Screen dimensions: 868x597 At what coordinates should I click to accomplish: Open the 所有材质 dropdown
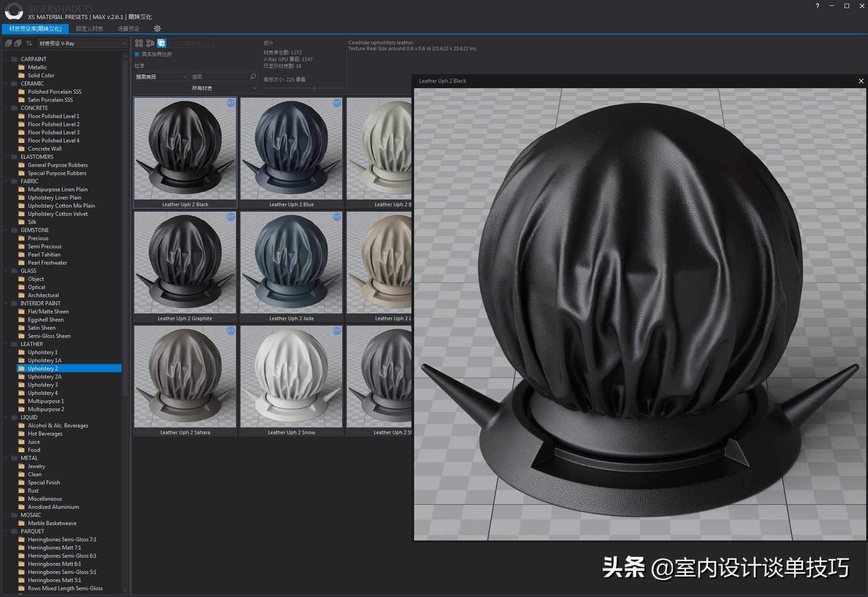224,88
